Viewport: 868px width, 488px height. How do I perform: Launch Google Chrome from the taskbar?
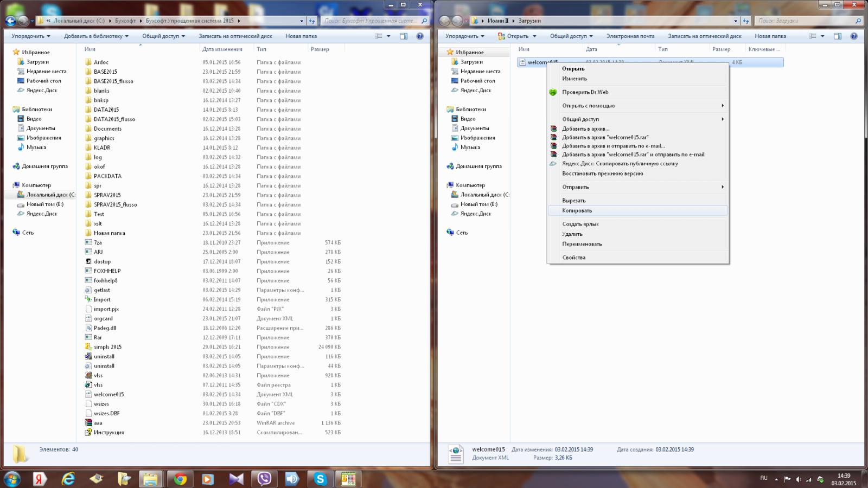(x=180, y=479)
